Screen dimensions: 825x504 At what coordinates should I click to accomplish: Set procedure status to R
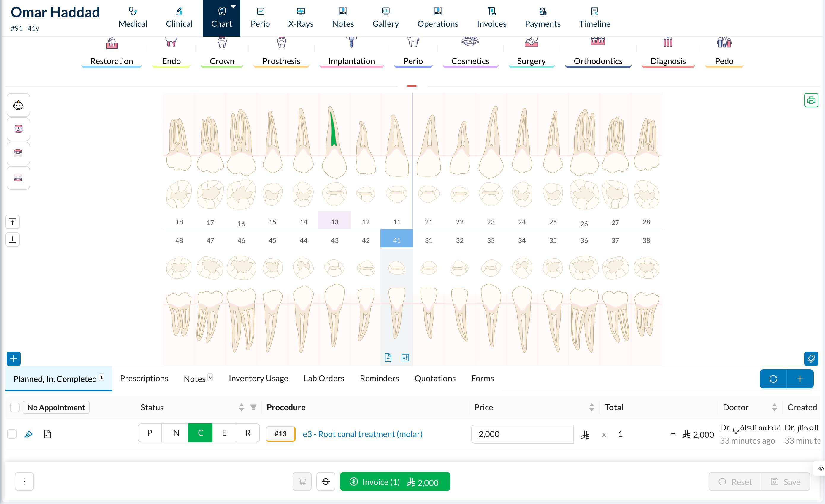click(x=248, y=433)
